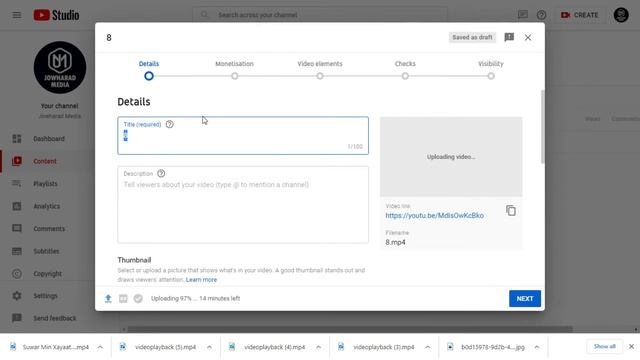This screenshot has width=640, height=360.
Task: Open the youtu.be video link
Action: point(434,216)
